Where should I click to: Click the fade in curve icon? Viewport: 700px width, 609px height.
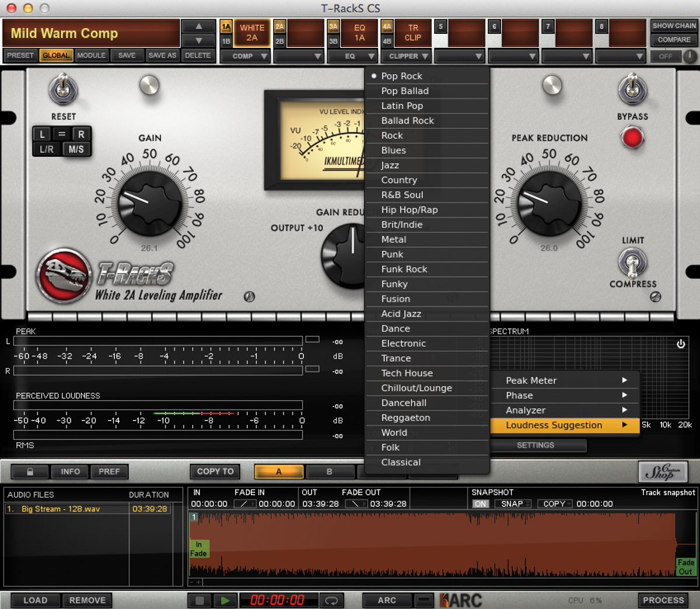(x=244, y=504)
